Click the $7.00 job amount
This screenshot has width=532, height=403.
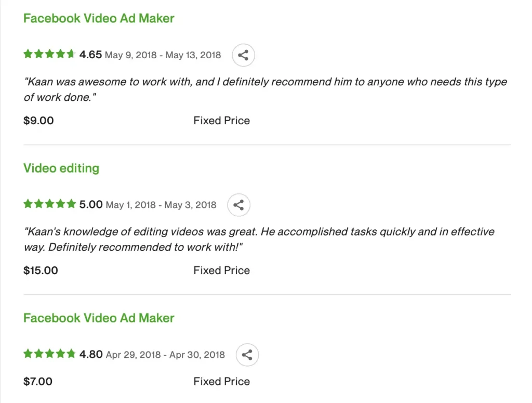click(x=38, y=382)
